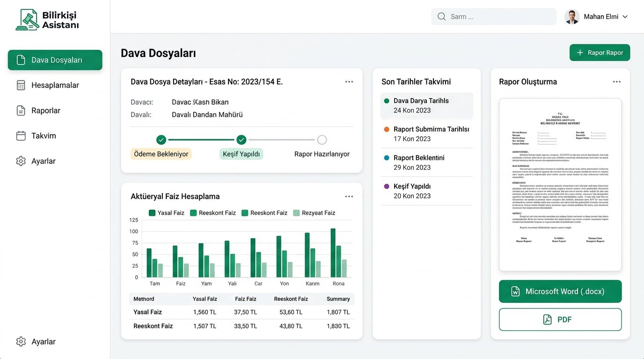Click the calendar icon next to Takvim

(21, 136)
